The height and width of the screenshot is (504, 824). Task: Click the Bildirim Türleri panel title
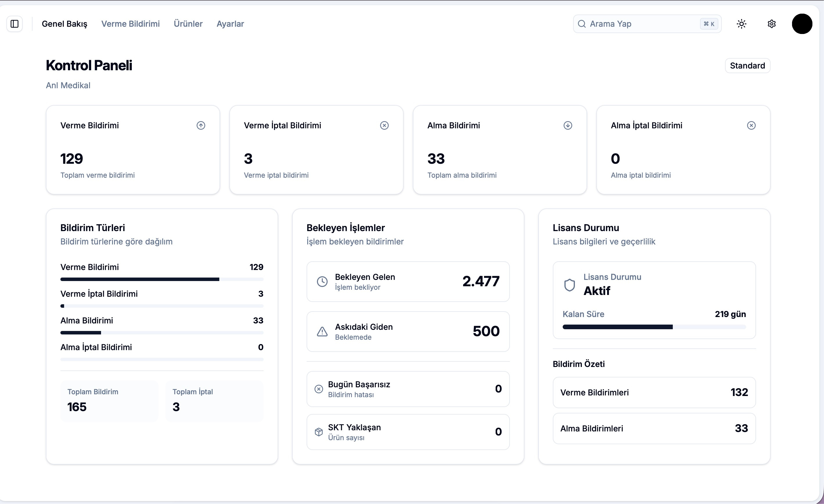93,228
